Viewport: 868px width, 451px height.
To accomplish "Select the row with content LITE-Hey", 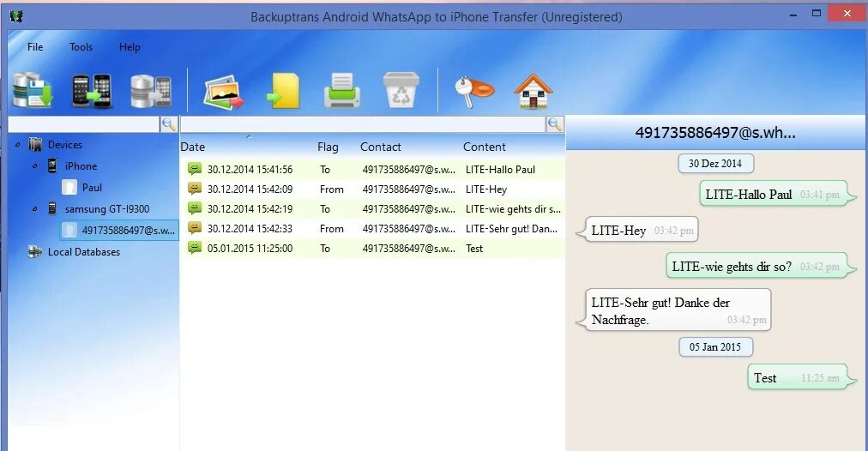I will coord(372,189).
